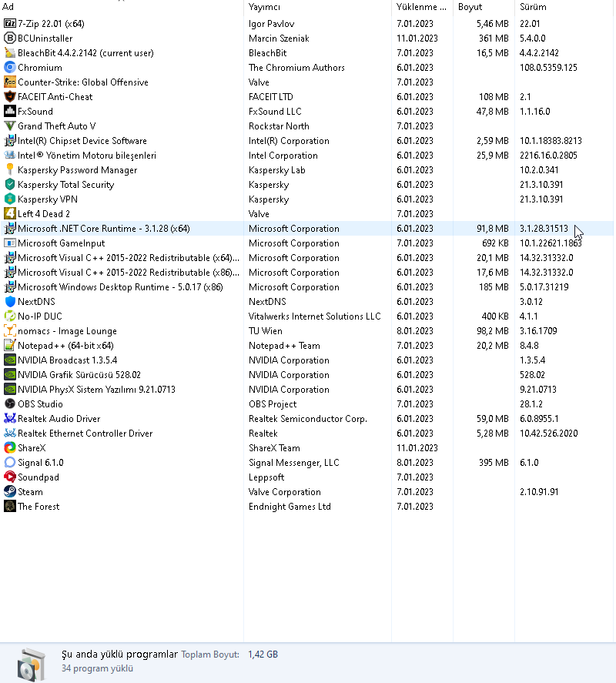Click the 361 MB size cell
616x683 pixels.
click(494, 39)
